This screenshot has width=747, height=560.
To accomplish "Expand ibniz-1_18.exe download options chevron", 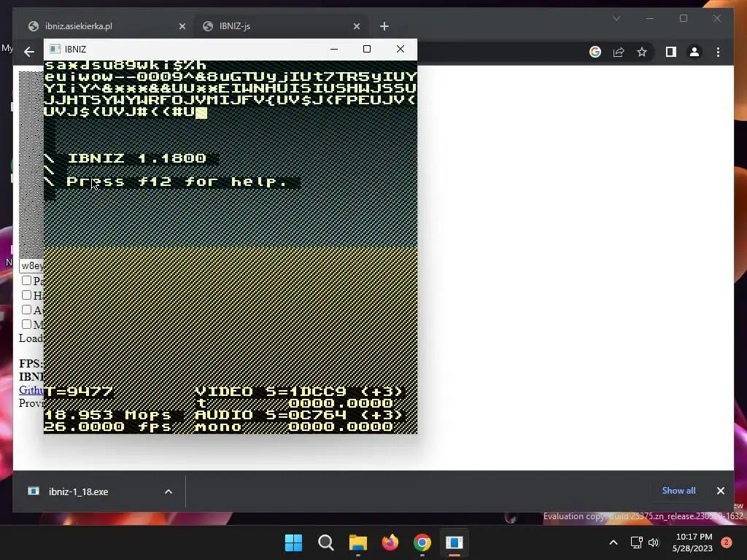I will click(169, 491).
